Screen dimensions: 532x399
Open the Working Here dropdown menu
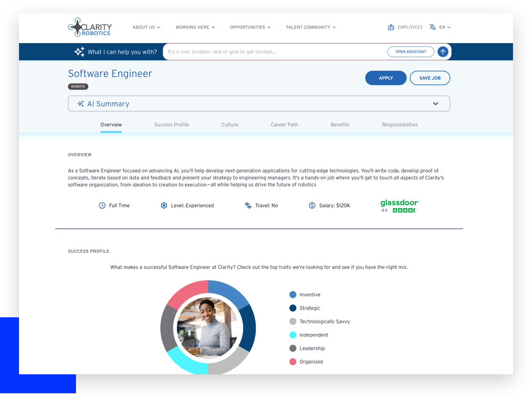pyautogui.click(x=195, y=28)
